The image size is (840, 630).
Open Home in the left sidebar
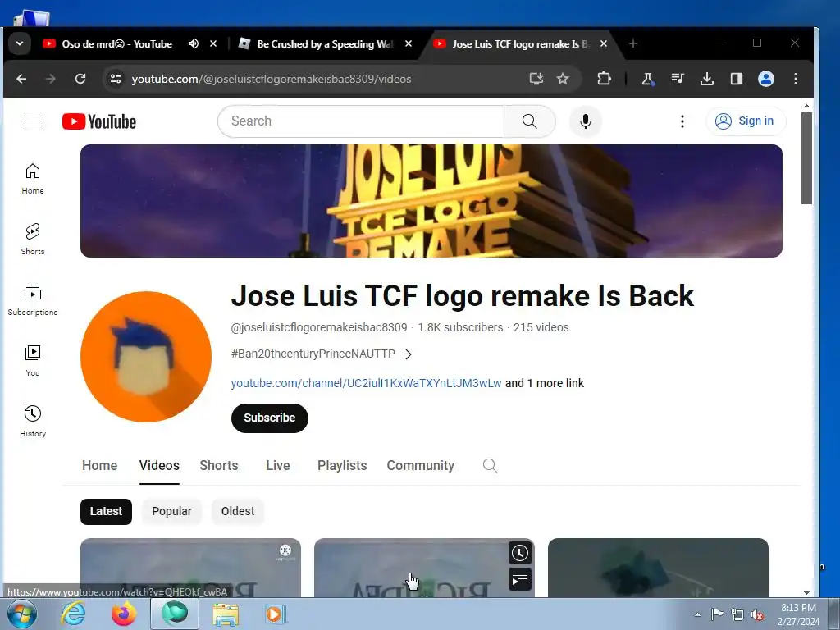[x=33, y=179]
